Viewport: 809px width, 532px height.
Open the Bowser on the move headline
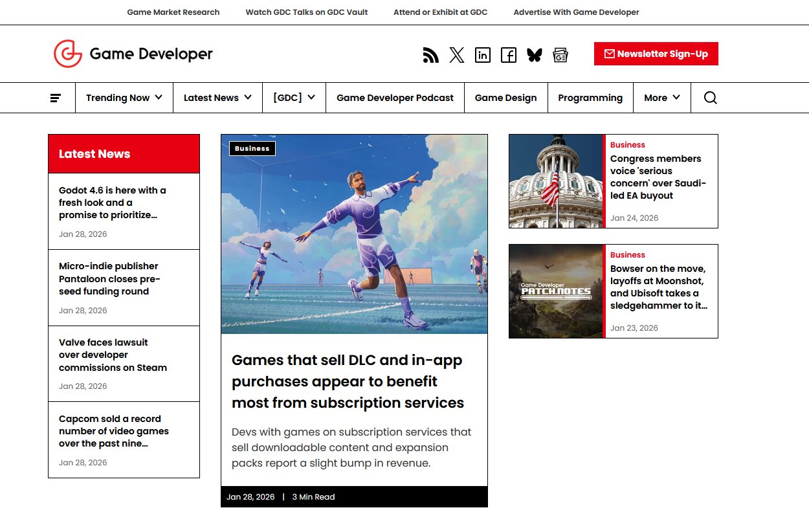pos(659,287)
